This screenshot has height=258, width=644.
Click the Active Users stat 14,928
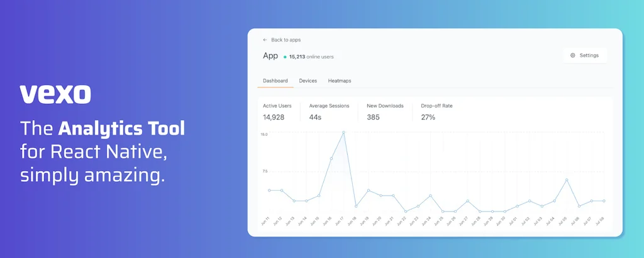[274, 117]
